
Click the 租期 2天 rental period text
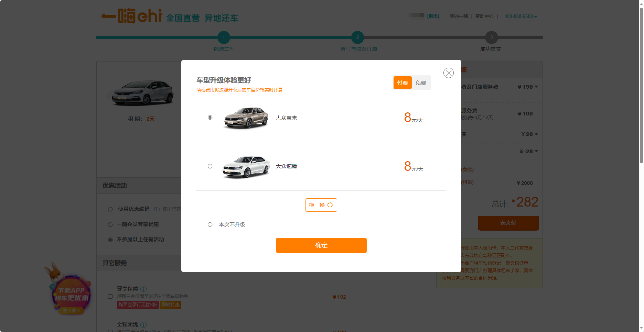click(x=141, y=119)
